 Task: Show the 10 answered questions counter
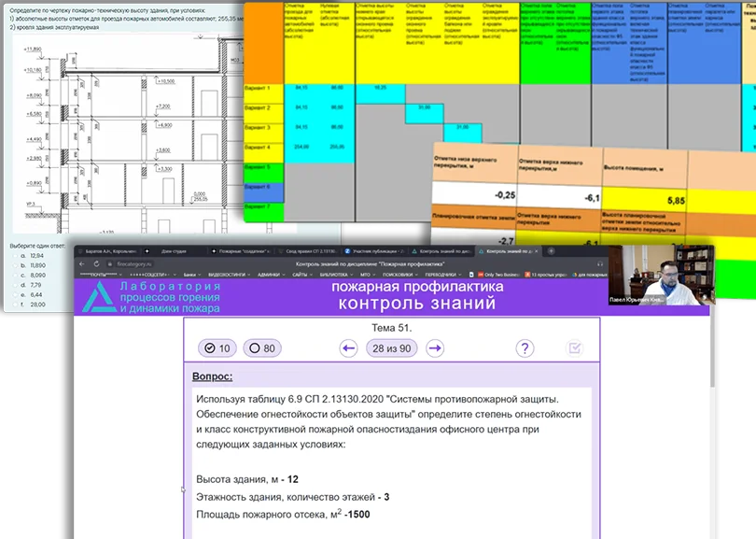pos(217,348)
